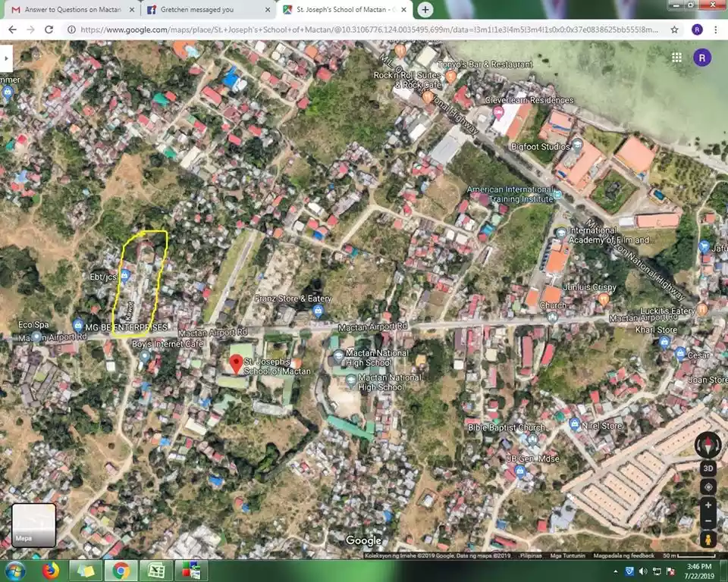Image resolution: width=728 pixels, height=582 pixels.
Task: Reload the Google Maps page
Action: (49, 30)
